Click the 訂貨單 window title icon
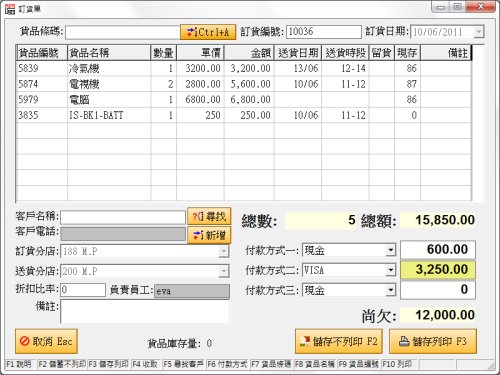The width and height of the screenshot is (500, 375). tap(10, 9)
